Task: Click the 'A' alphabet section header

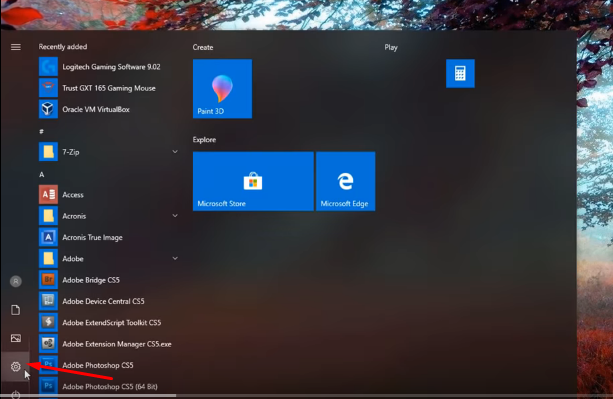Action: [x=41, y=175]
